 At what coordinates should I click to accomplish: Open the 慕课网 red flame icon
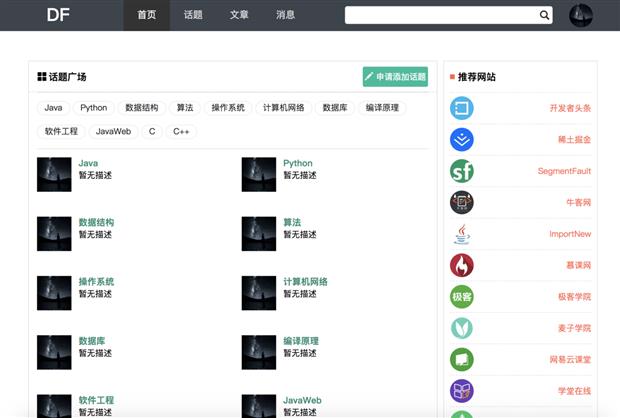(x=461, y=265)
